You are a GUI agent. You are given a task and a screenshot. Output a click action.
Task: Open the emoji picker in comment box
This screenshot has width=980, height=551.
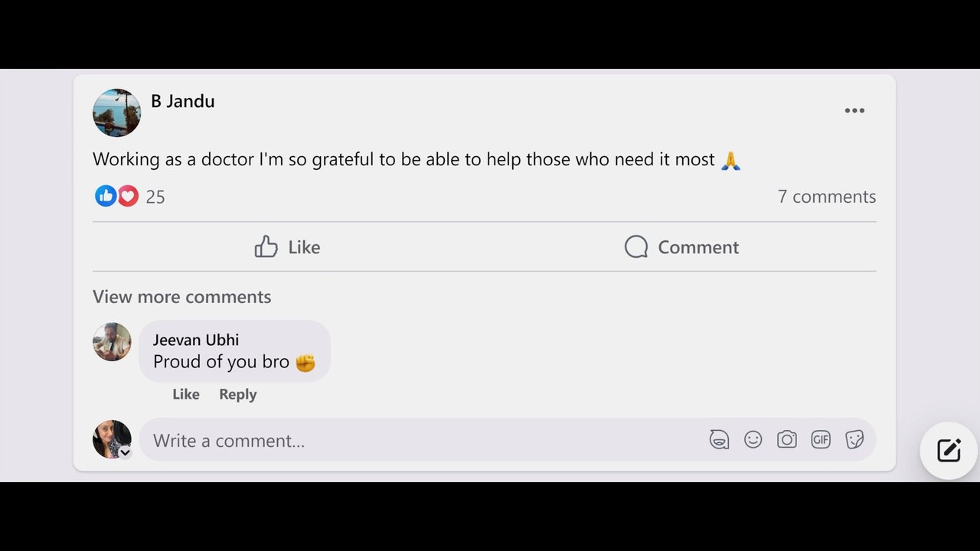753,439
